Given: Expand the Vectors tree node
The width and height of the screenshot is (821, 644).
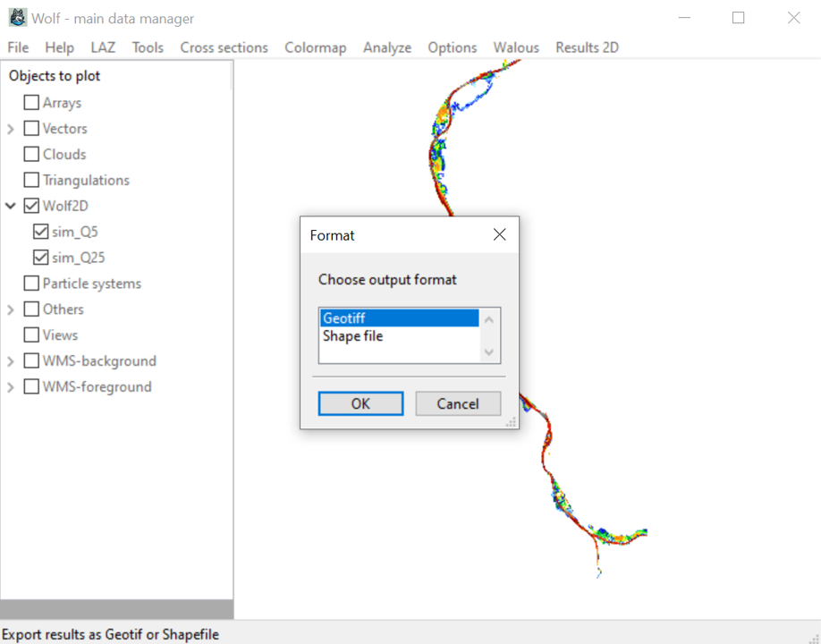Looking at the screenshot, I should coord(11,129).
